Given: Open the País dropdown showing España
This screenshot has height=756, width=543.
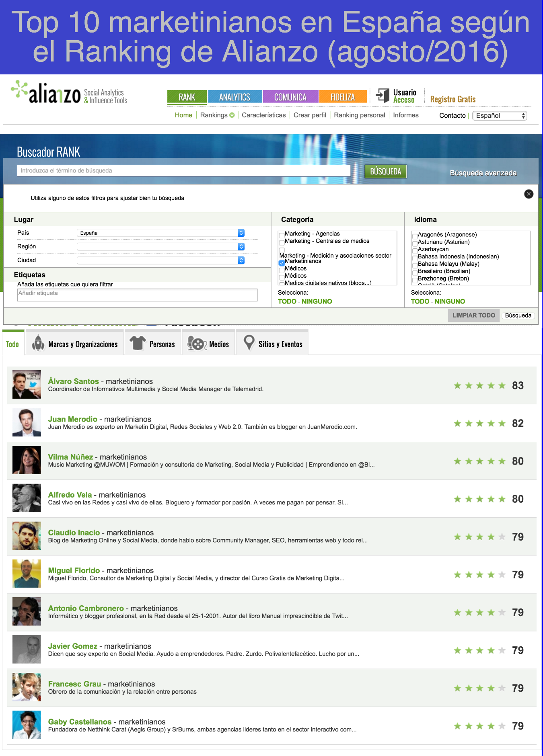Looking at the screenshot, I should [160, 233].
